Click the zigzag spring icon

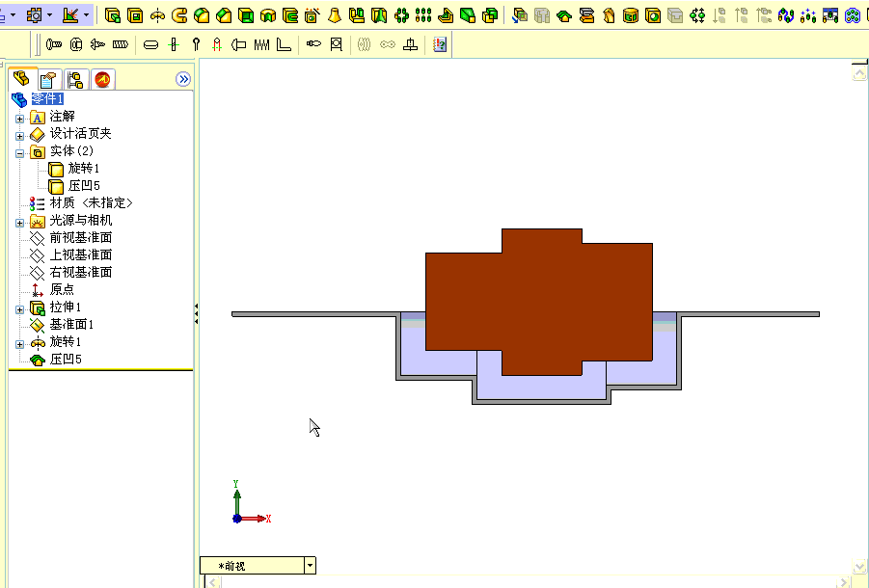261,45
